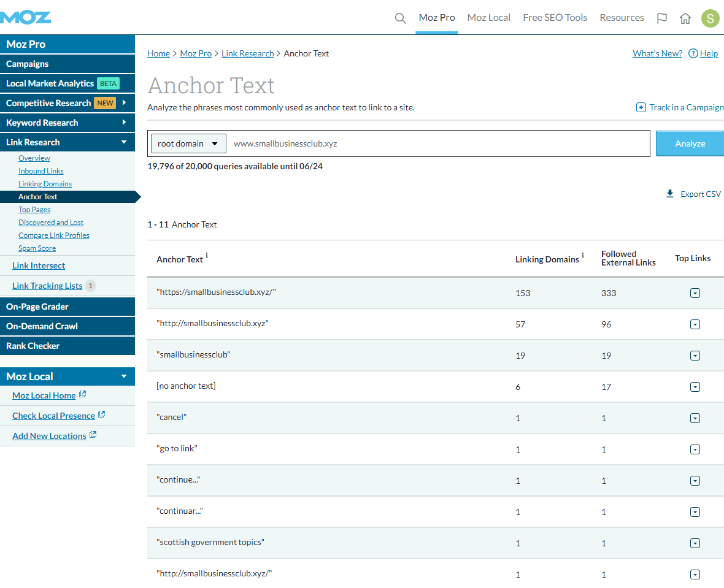
Task: Click external link icon beside Moz Local Home
Action: [x=83, y=394]
